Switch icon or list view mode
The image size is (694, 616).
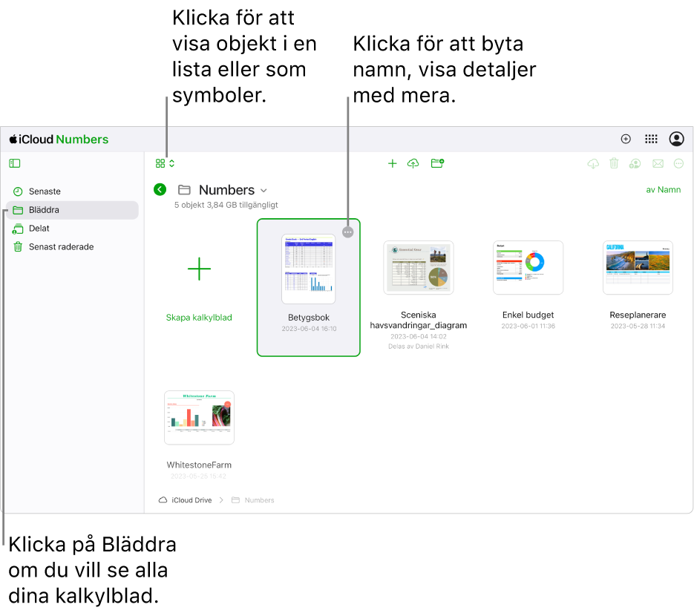tap(165, 163)
